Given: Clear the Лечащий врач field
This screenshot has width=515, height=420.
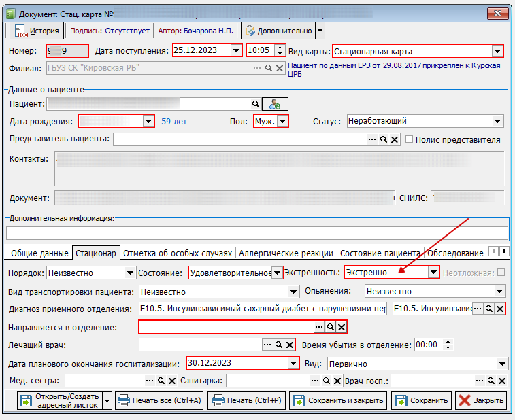Looking at the screenshot, I should coord(290,345).
